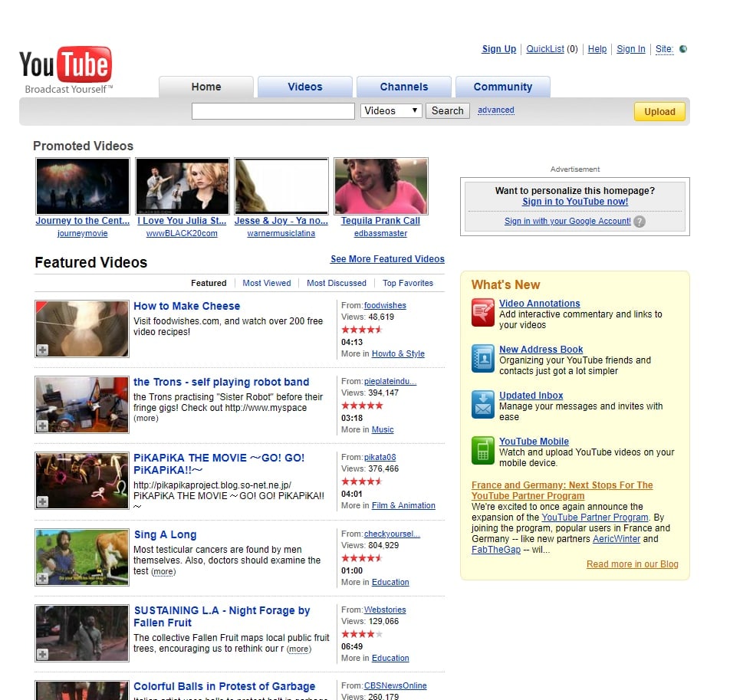The width and height of the screenshot is (753, 700).
Task: Open the warnermusiclatina channel link
Action: (x=281, y=233)
